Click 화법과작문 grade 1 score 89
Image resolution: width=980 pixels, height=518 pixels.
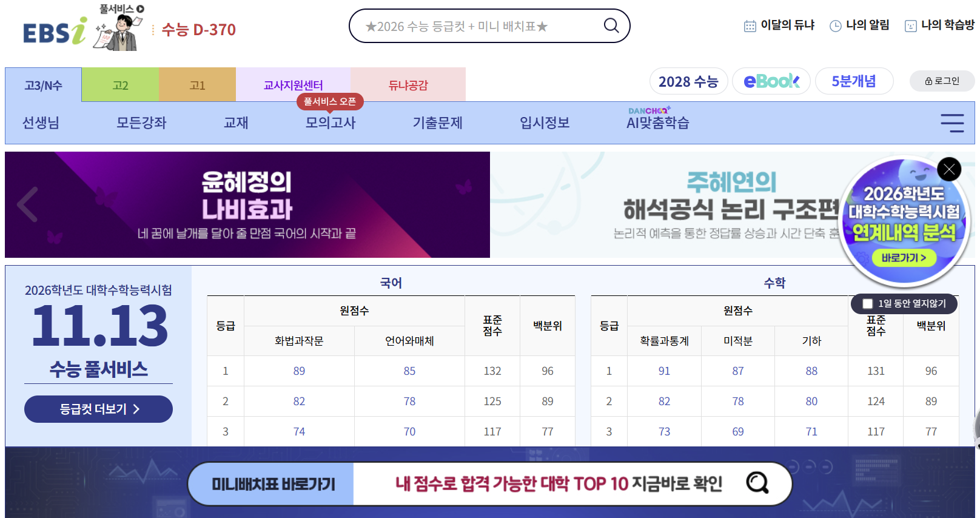299,371
